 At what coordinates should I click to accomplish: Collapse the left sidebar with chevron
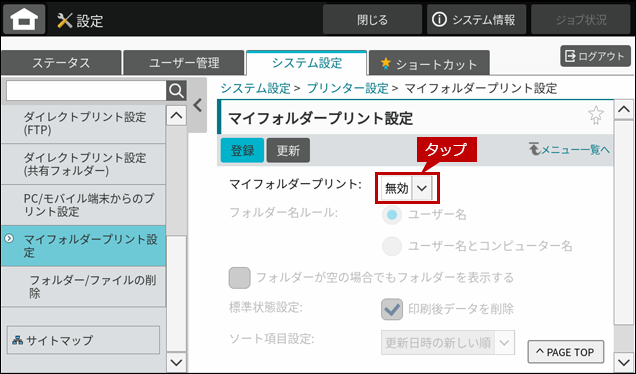coord(198,105)
